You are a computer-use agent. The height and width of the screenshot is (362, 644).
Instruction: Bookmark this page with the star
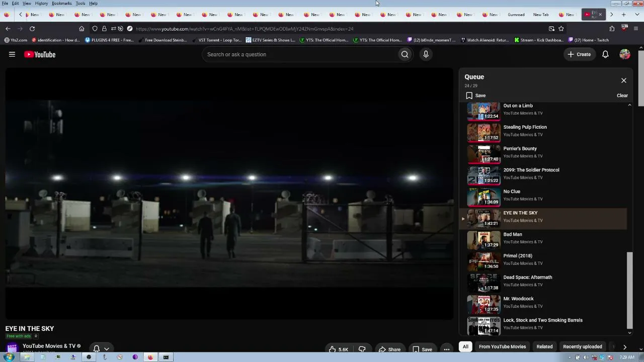point(561,29)
